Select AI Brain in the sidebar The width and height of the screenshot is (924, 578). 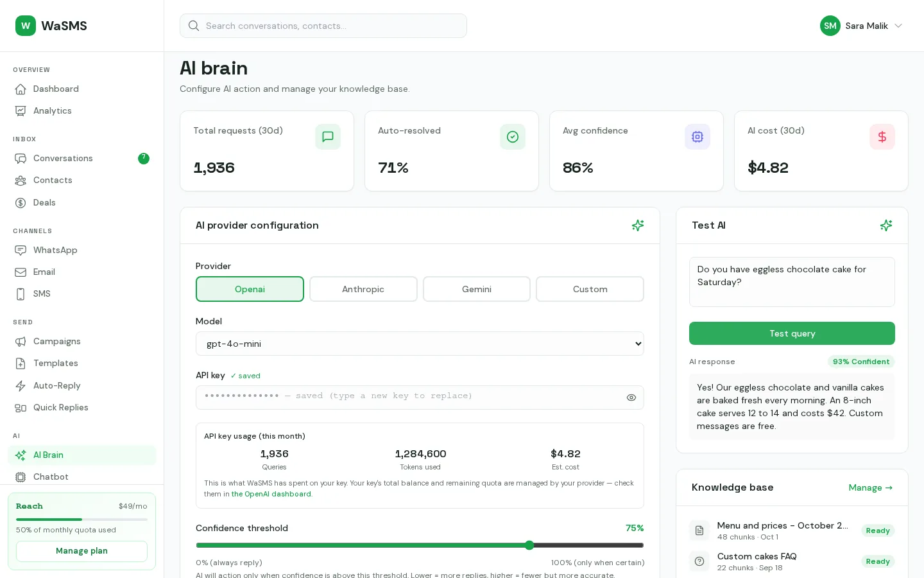coord(81,455)
